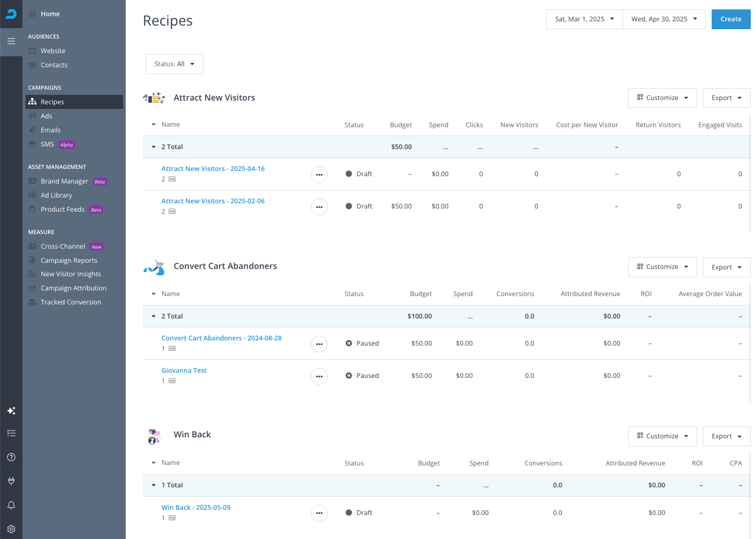
Task: Click the Attract New Visitors recipe icon
Action: pyautogui.click(x=154, y=98)
